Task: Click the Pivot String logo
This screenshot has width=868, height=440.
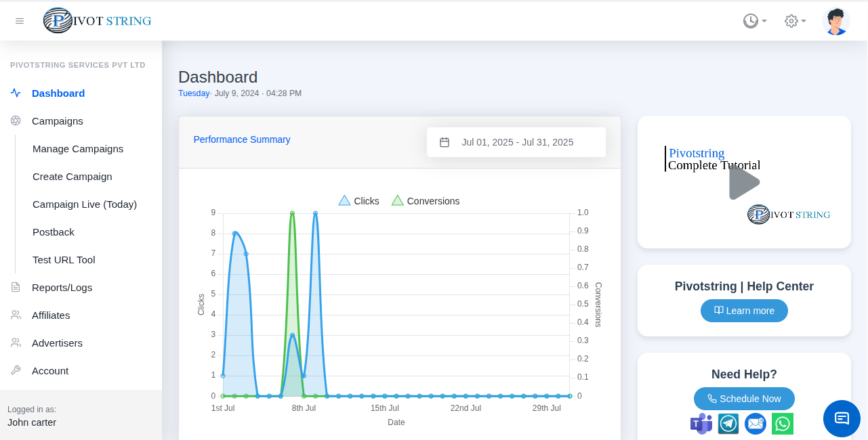Action: (x=98, y=21)
